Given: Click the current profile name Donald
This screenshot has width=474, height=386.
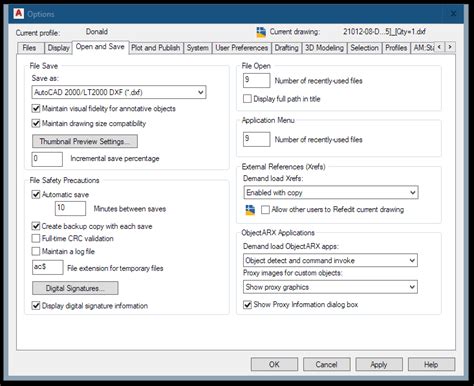Looking at the screenshot, I should point(97,32).
